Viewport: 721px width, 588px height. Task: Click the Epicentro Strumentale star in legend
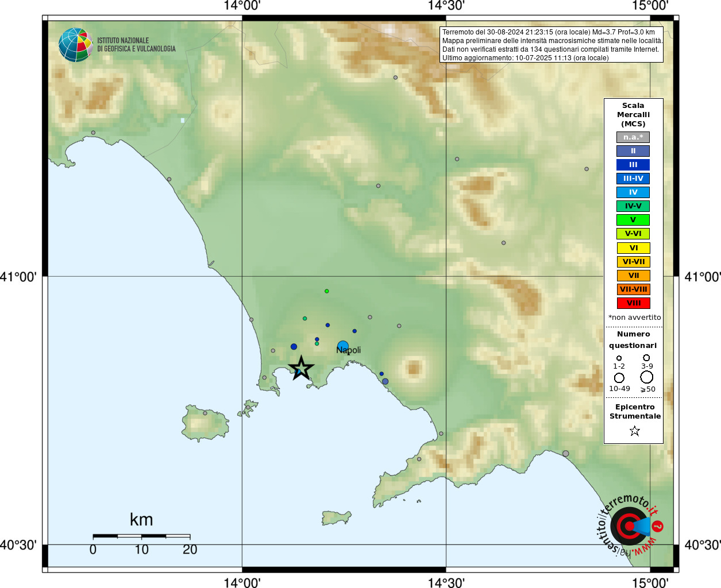[x=634, y=431]
